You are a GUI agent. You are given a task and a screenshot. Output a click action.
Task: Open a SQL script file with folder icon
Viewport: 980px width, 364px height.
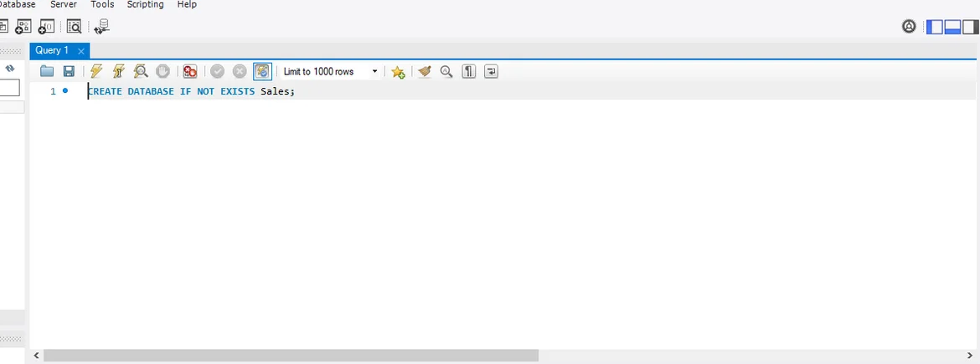(x=47, y=72)
